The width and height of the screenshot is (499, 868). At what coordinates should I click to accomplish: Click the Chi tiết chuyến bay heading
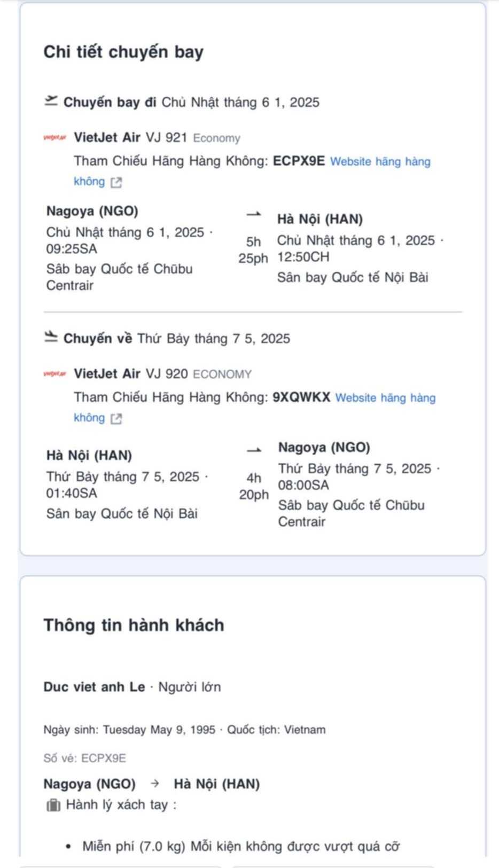[123, 52]
